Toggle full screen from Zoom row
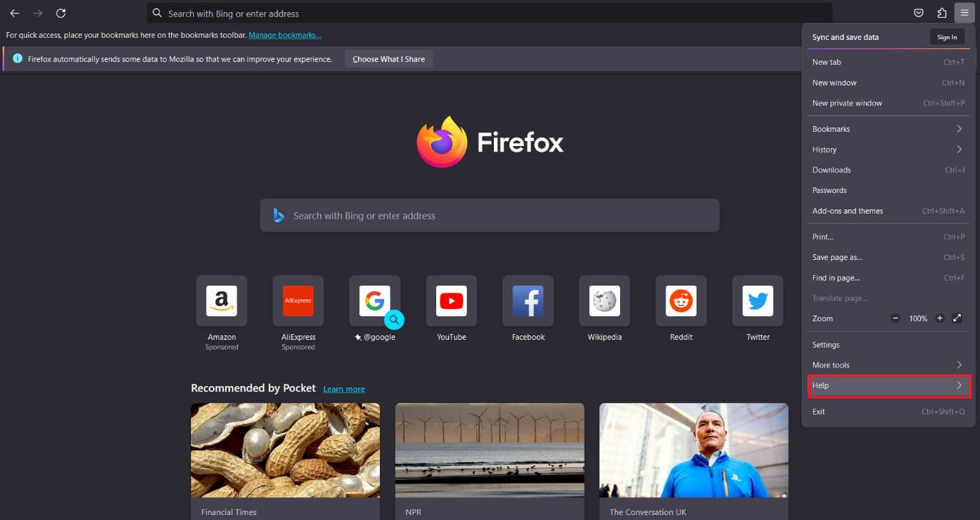Screen dimensions: 980x520 pyautogui.click(x=957, y=318)
